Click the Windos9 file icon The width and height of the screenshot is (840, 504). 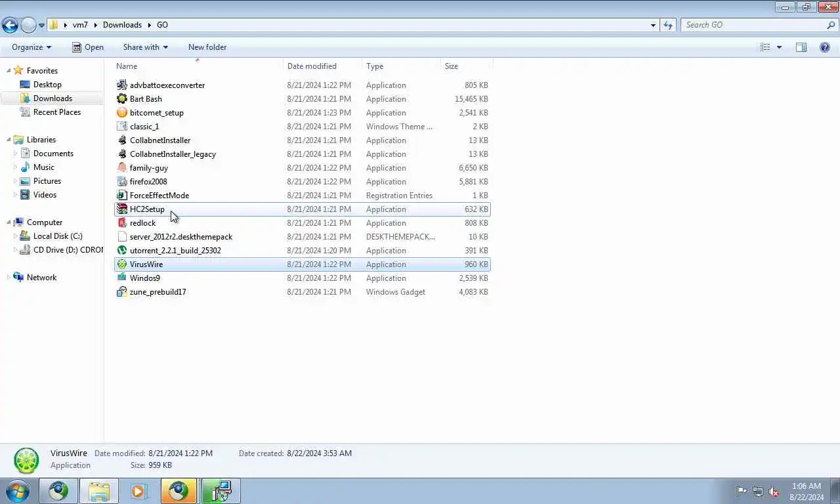[121, 278]
